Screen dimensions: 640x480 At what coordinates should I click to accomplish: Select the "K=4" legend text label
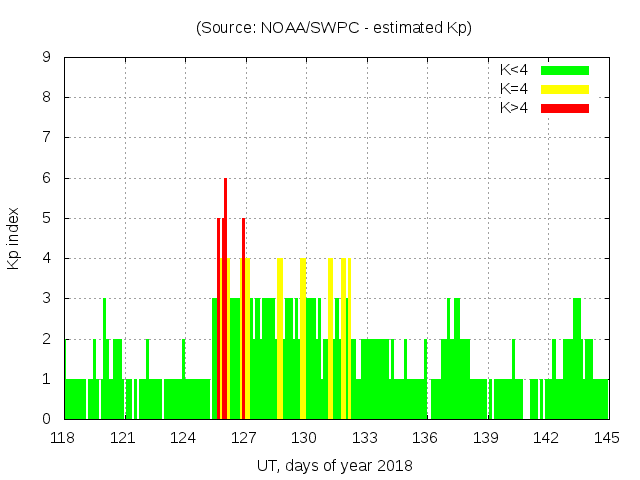click(515, 89)
